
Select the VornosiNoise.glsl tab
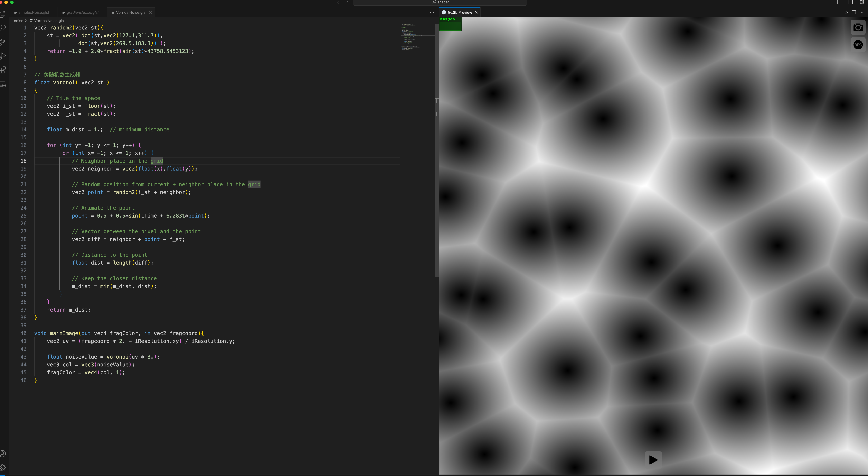point(131,12)
